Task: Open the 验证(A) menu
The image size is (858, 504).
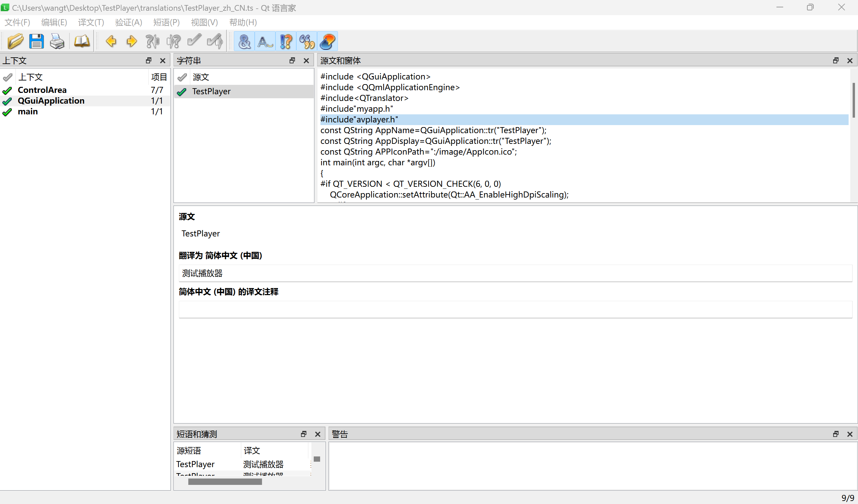Action: click(129, 22)
